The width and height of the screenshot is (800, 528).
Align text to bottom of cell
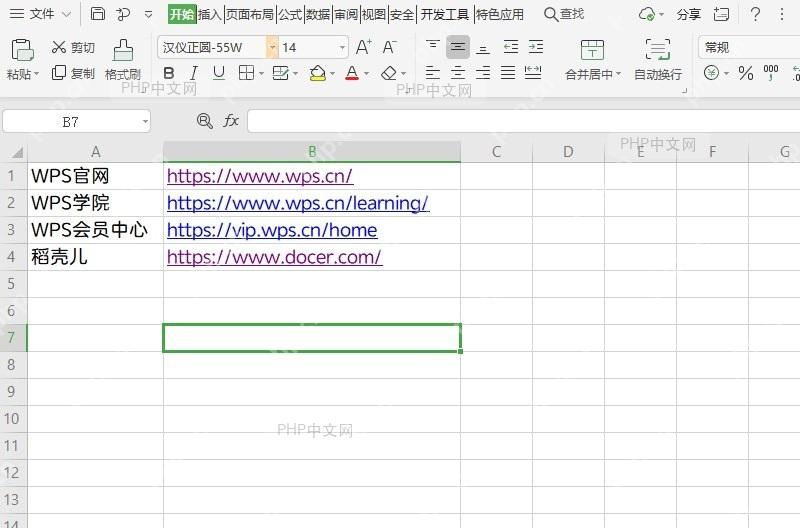pyautogui.click(x=483, y=48)
